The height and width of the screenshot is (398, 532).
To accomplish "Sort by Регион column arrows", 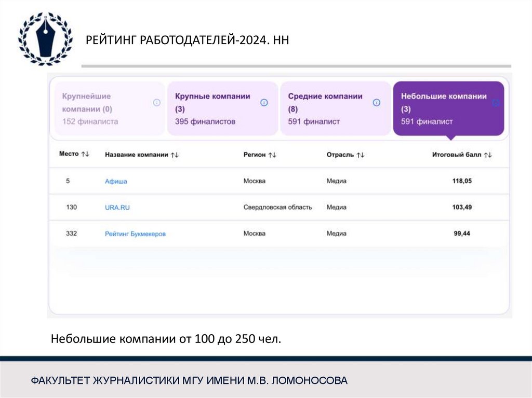I will (x=272, y=155).
